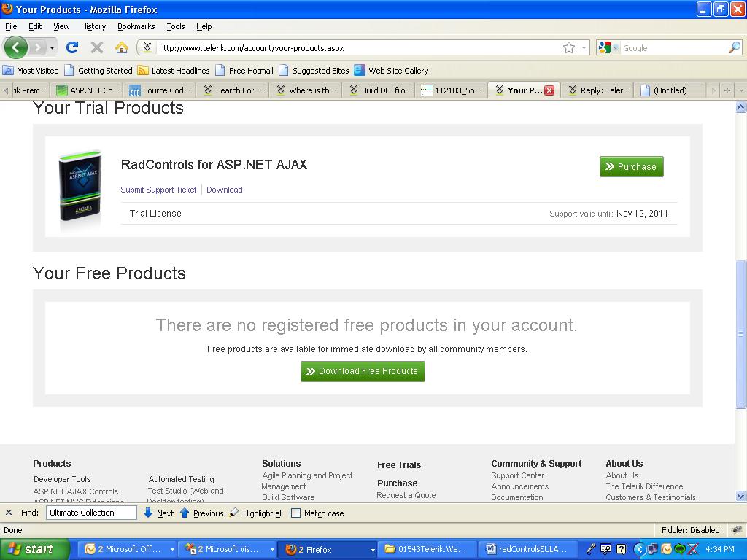
Task: Go to the Home page icon
Action: click(122, 47)
